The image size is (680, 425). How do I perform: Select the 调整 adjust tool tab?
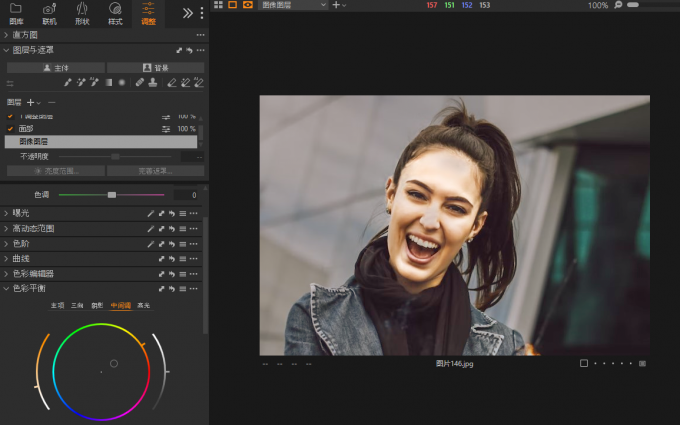click(x=148, y=13)
